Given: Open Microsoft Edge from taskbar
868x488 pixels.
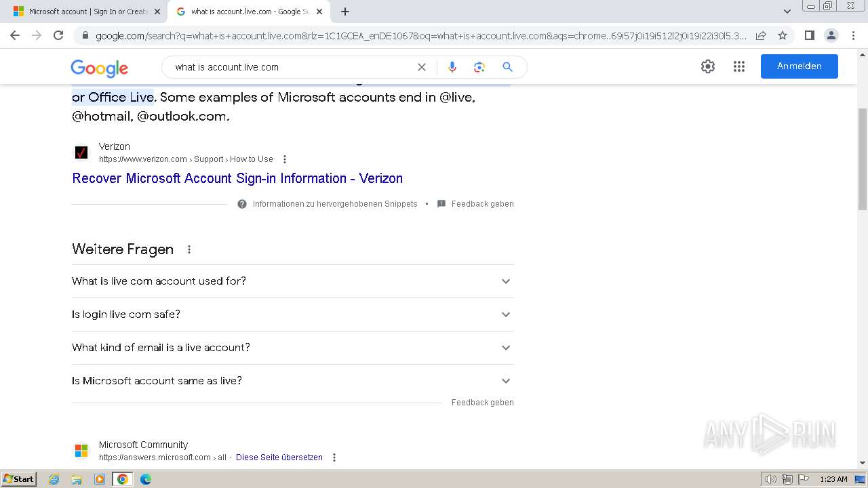Looking at the screenshot, I should [x=146, y=479].
